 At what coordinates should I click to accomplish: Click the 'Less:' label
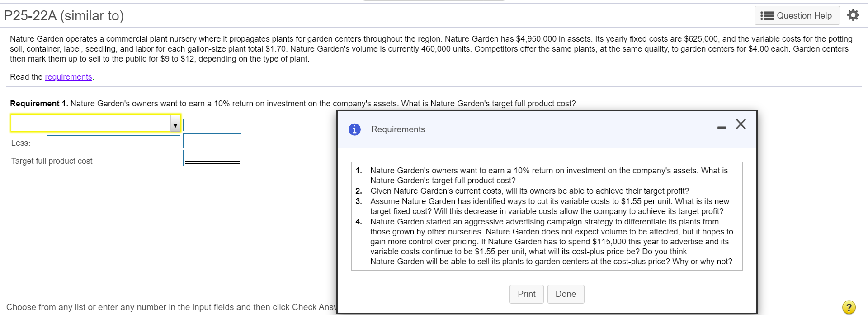point(21,143)
